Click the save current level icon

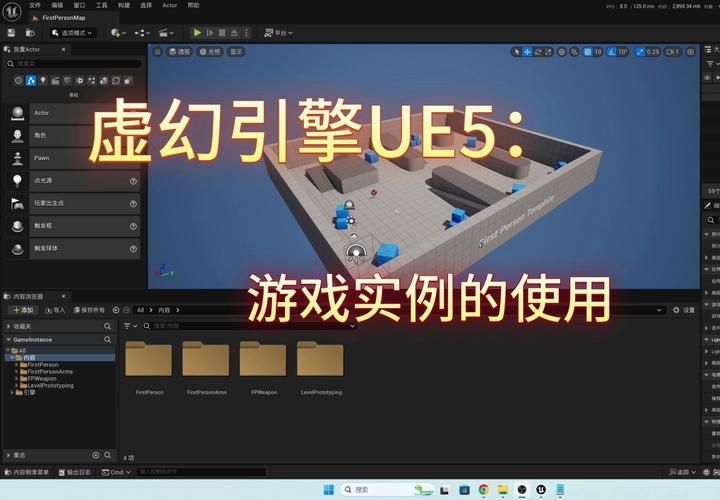click(x=11, y=33)
